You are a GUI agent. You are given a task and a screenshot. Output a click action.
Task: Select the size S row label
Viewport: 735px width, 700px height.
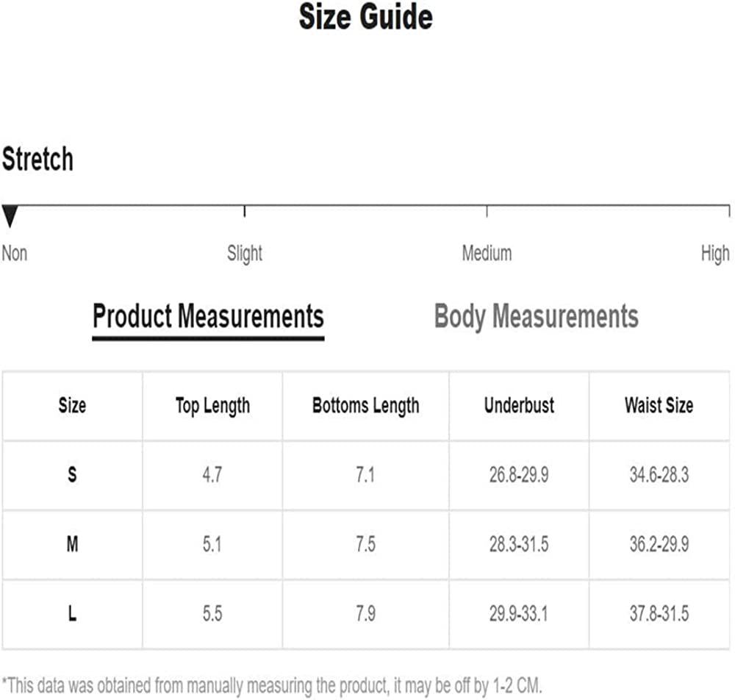[72, 475]
